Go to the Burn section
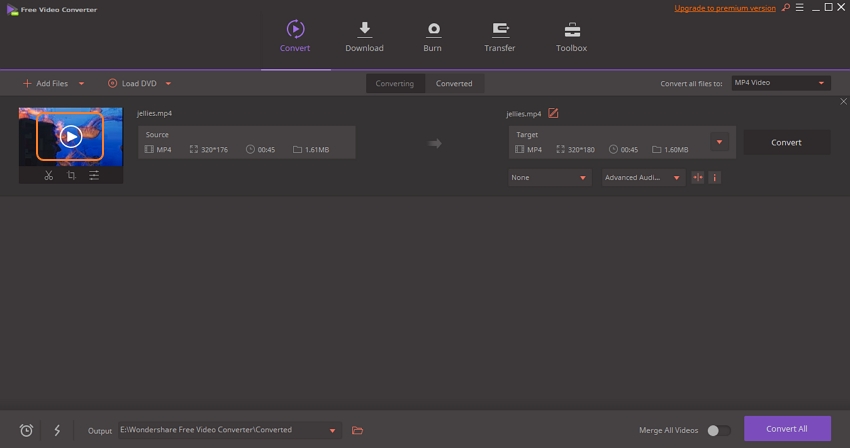 point(432,37)
